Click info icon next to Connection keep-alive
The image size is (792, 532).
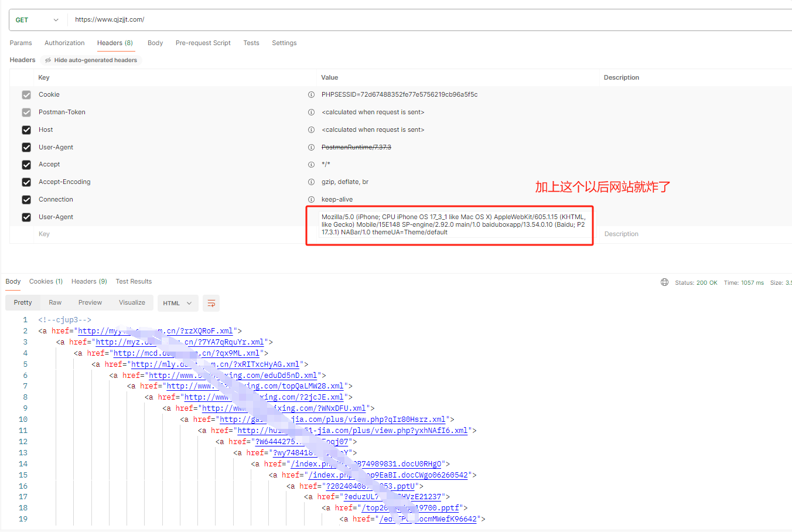pos(311,200)
